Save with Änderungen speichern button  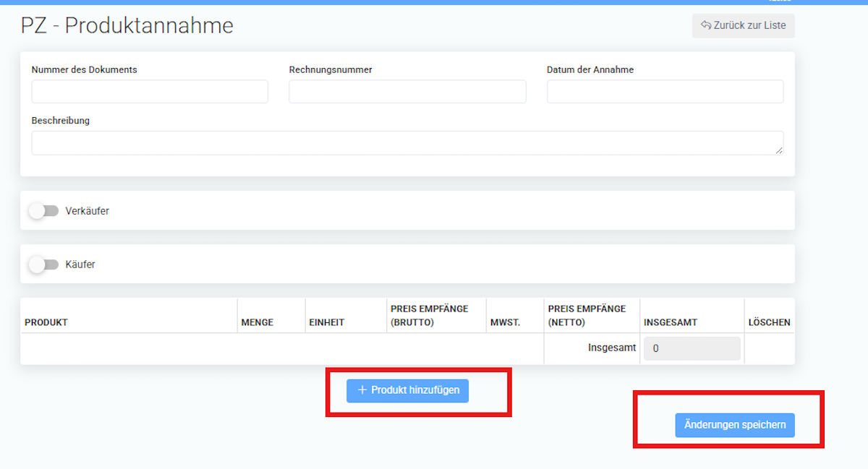735,425
